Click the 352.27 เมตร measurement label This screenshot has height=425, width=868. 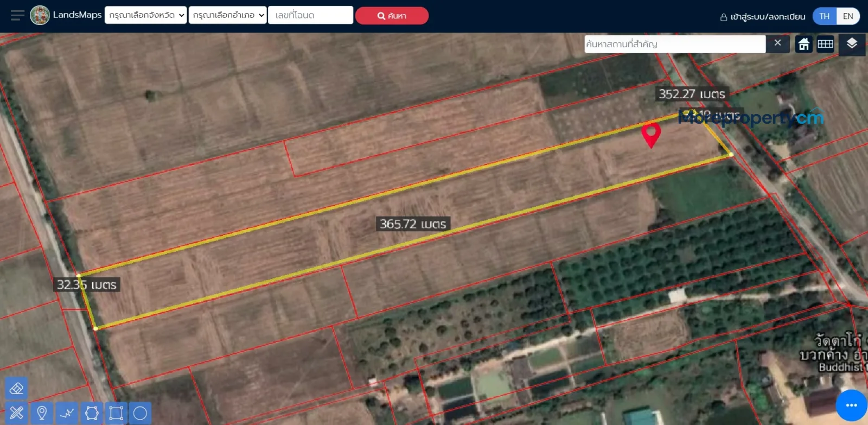point(692,94)
